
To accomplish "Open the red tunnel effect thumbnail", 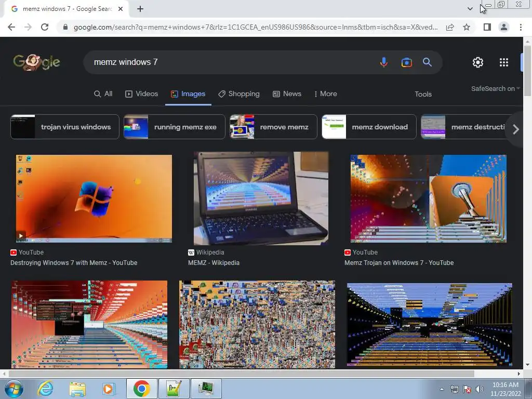I will pos(89,324).
